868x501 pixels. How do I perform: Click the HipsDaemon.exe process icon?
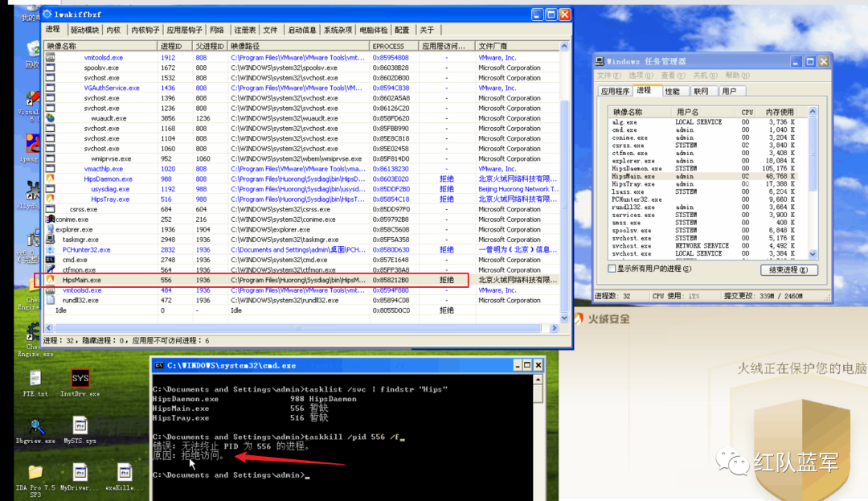point(51,179)
